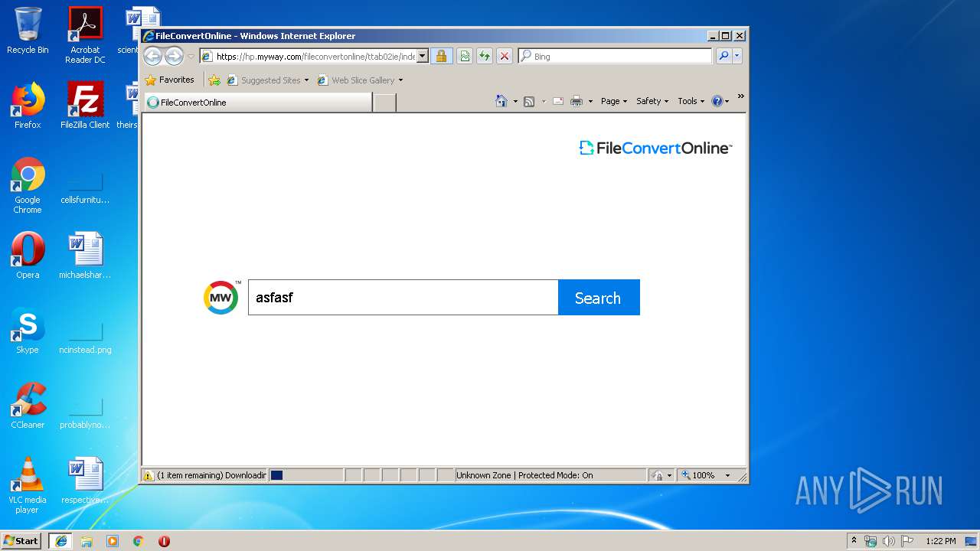Go forward using the Forward arrow button
The height and width of the screenshot is (551, 980).
(x=174, y=56)
